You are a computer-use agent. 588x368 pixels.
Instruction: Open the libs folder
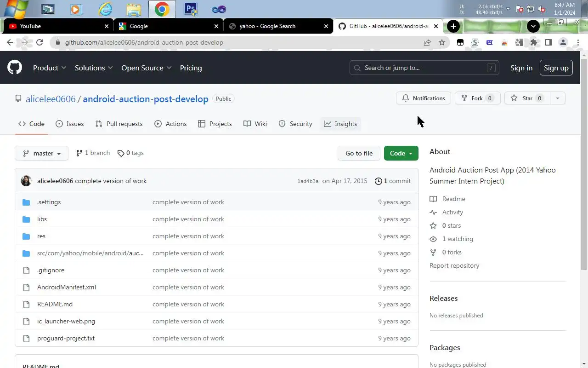coord(42,219)
